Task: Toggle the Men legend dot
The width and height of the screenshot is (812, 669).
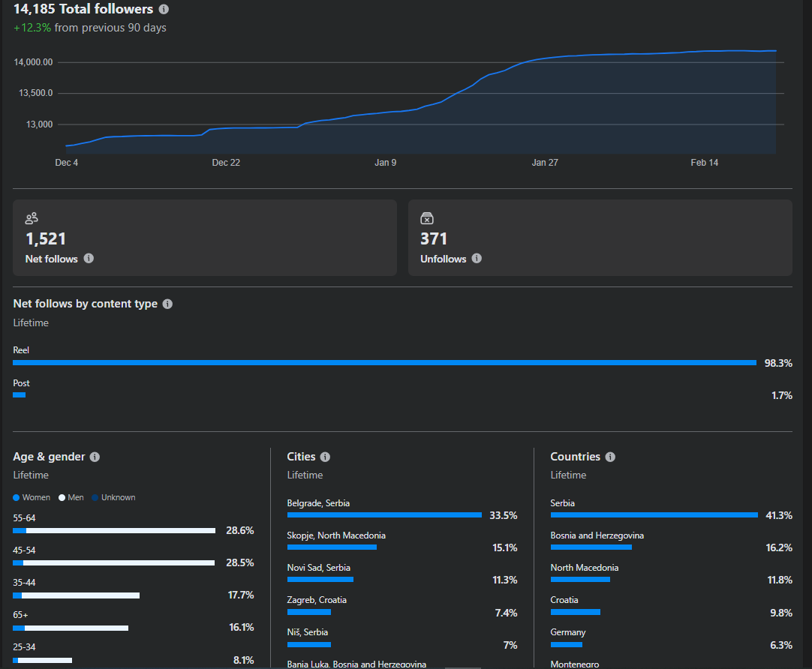Action: [x=62, y=498]
